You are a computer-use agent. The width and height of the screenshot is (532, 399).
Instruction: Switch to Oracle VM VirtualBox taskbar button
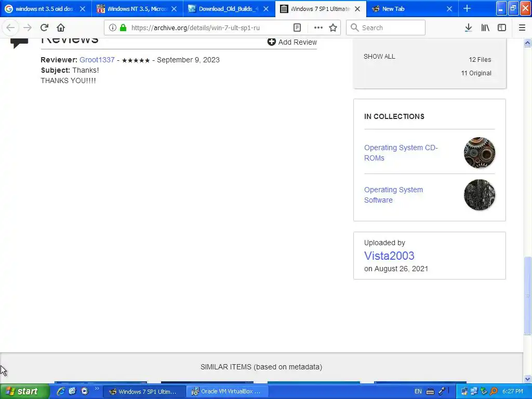click(x=228, y=392)
